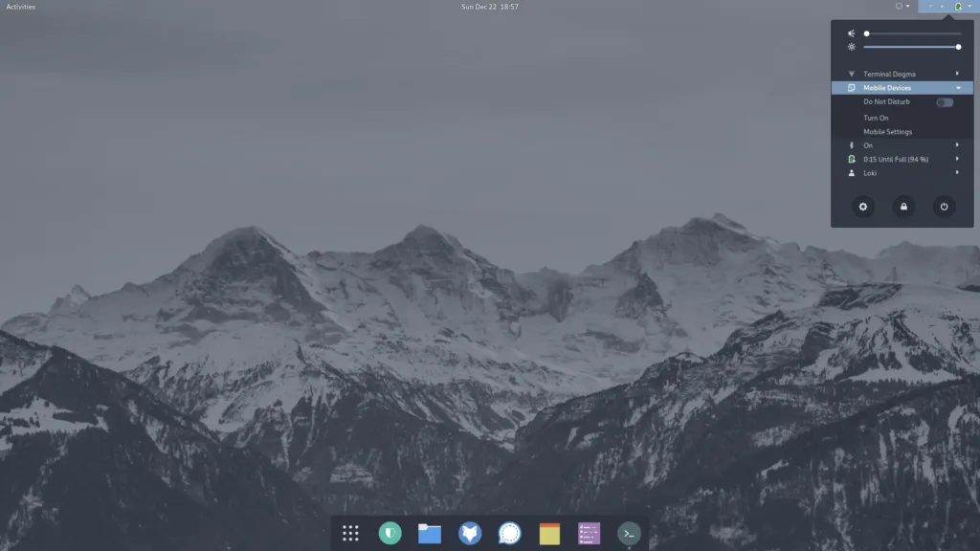980x551 pixels.
Task: Click dropdown arrow next to top bar circle
Action: point(907,7)
